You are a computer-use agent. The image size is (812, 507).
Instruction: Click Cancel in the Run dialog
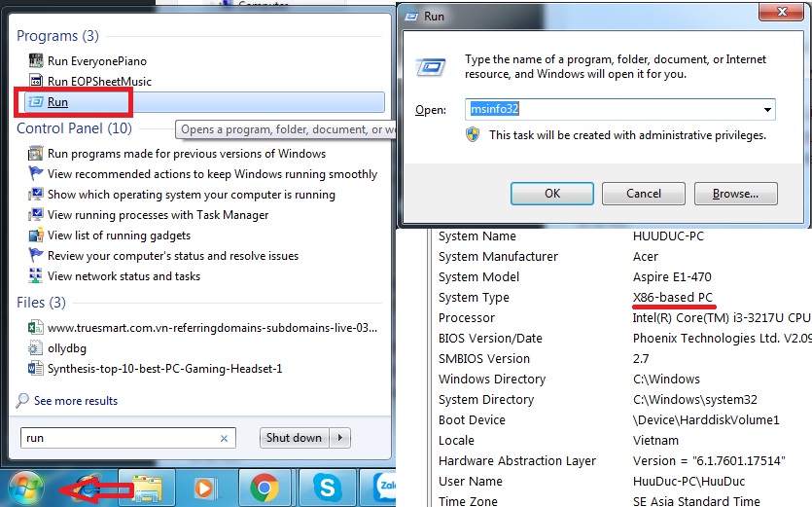[x=643, y=194]
